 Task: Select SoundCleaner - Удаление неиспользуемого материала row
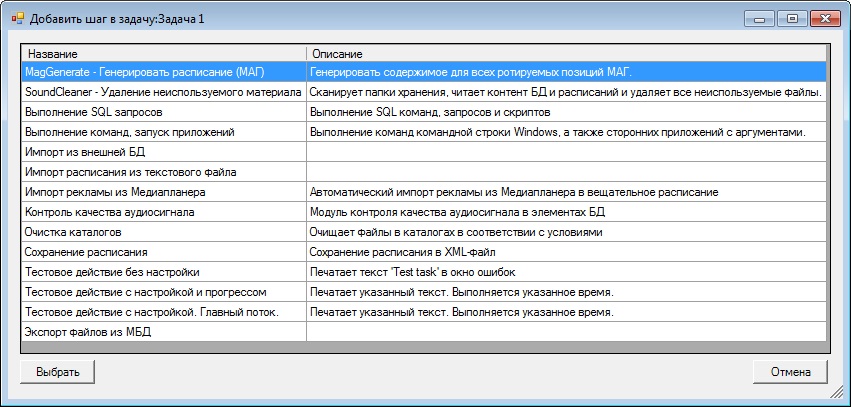[x=424, y=92]
